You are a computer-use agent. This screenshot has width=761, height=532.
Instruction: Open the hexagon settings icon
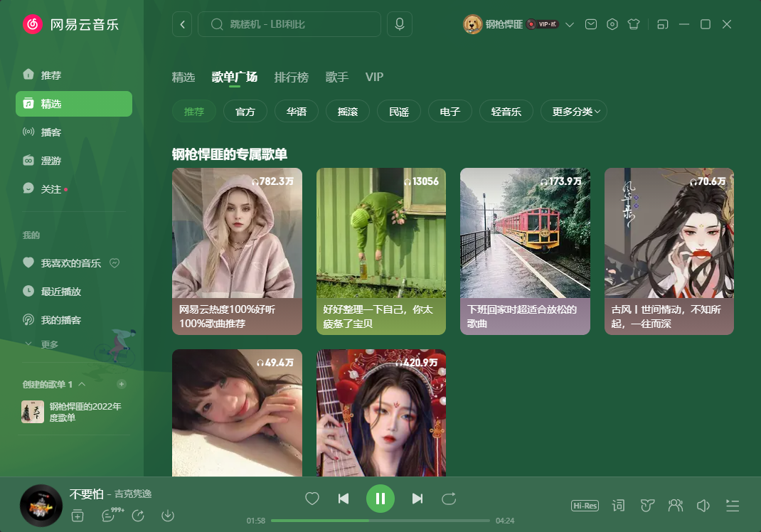coord(612,24)
